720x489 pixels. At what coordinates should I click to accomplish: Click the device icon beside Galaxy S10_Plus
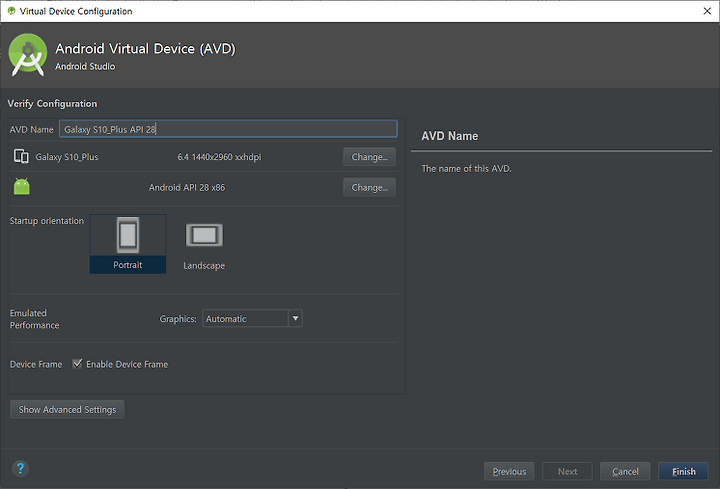(x=21, y=157)
